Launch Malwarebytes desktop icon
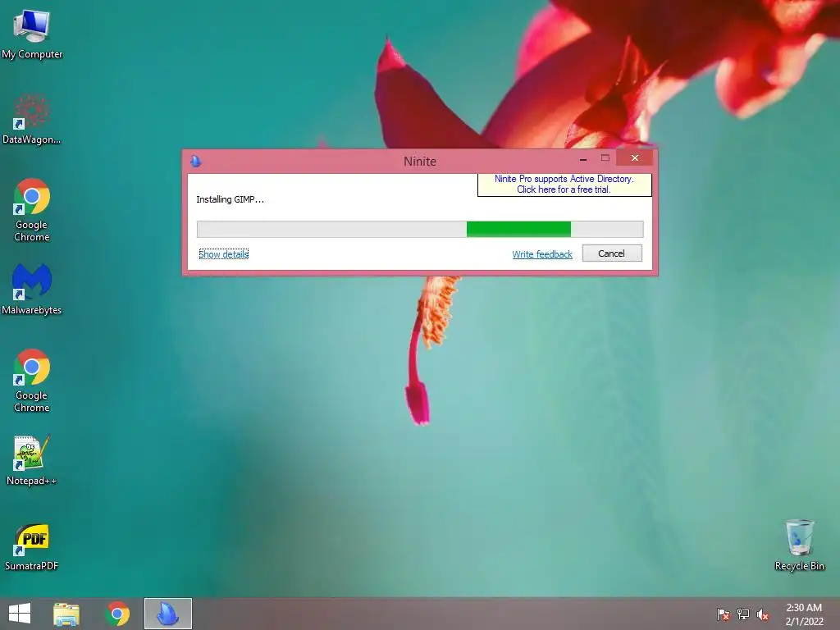Image resolution: width=840 pixels, height=630 pixels. [x=32, y=290]
